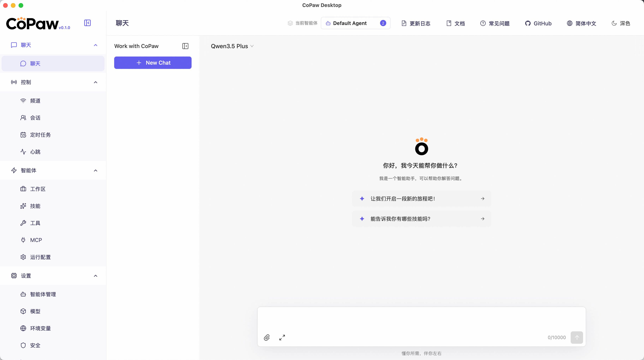The image size is (644, 360).
Task: Toggle 深色 dark mode
Action: [621, 23]
